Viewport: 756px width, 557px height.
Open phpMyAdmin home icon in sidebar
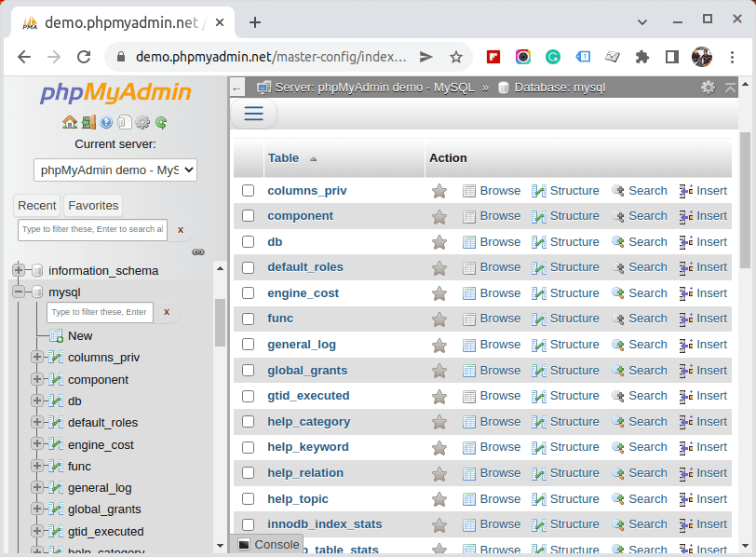click(x=70, y=123)
